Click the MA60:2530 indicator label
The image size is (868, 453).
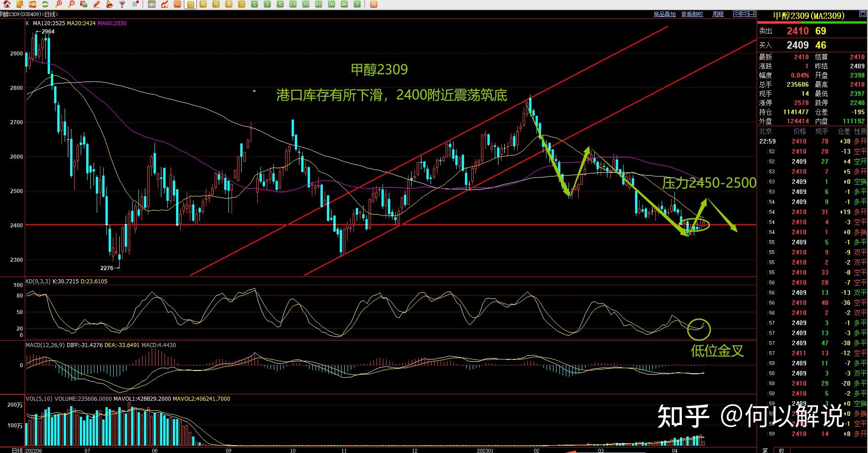[x=112, y=23]
